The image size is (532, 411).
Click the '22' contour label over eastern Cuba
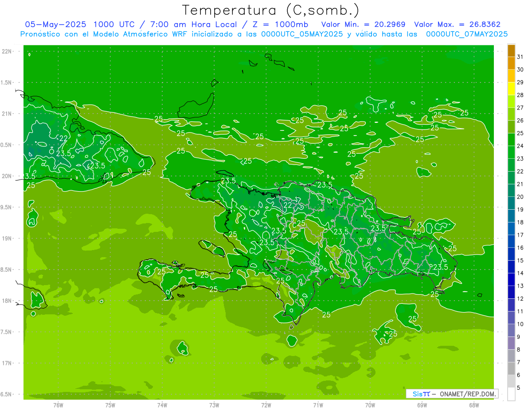point(63,138)
